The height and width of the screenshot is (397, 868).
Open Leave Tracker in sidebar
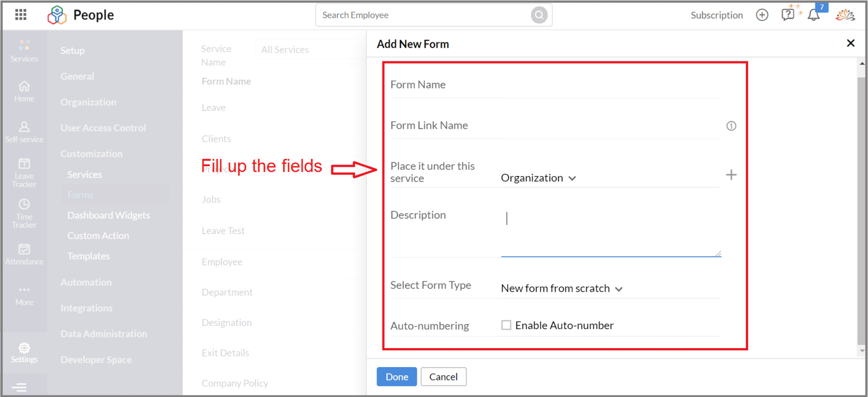point(24,173)
